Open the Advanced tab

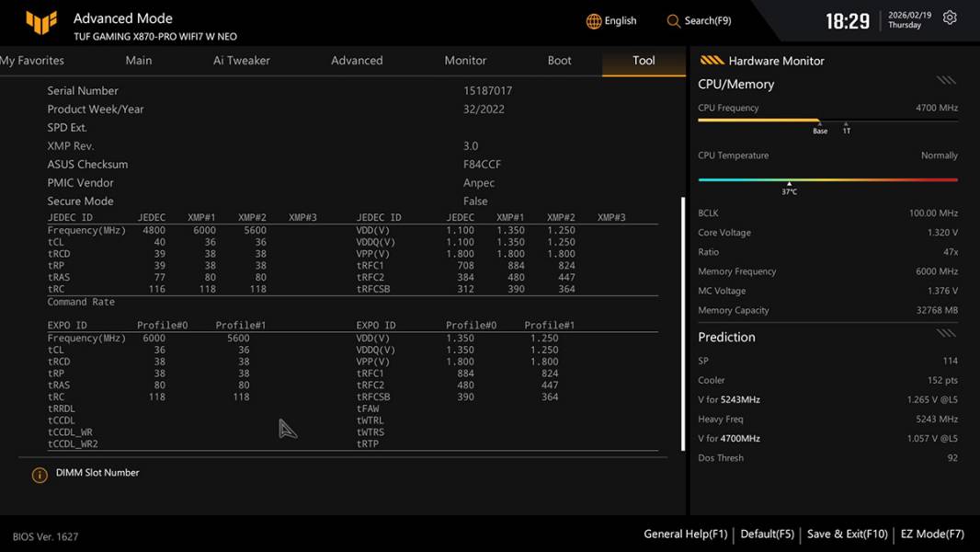tap(357, 61)
